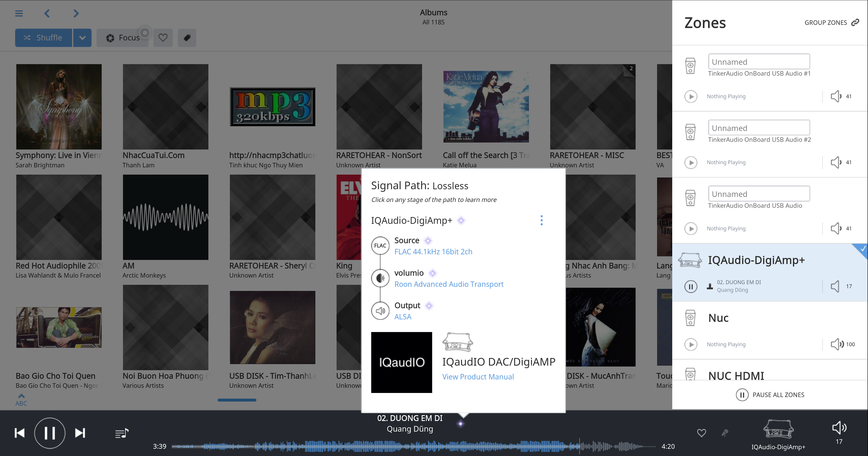Click FLAC 44.1kHz 16bit 2ch source link

click(433, 252)
